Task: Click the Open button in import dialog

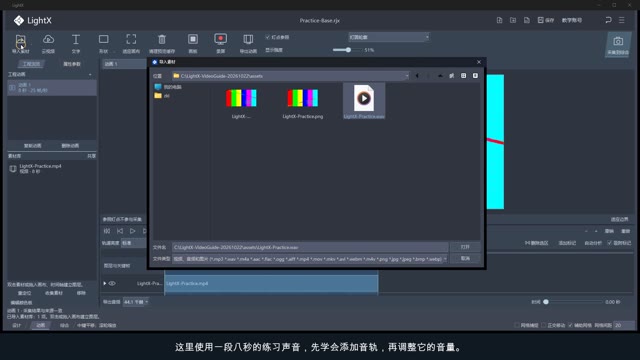Action: coord(465,247)
